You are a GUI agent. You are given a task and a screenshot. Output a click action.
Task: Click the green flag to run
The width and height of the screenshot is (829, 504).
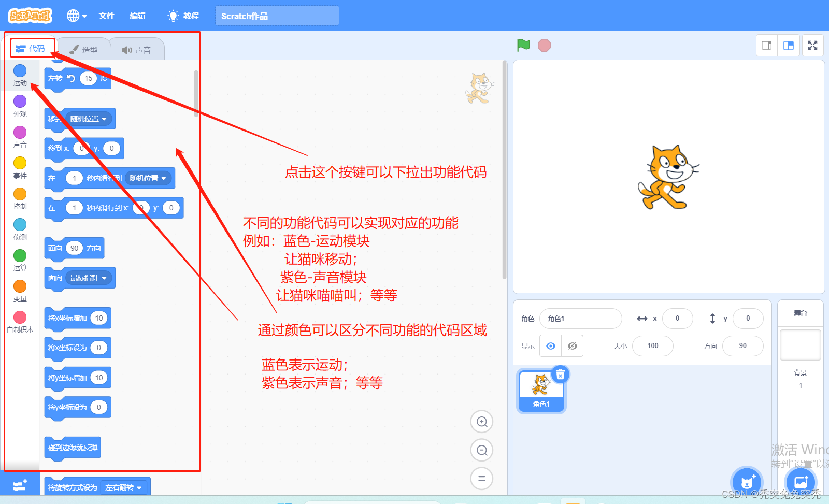click(x=523, y=46)
